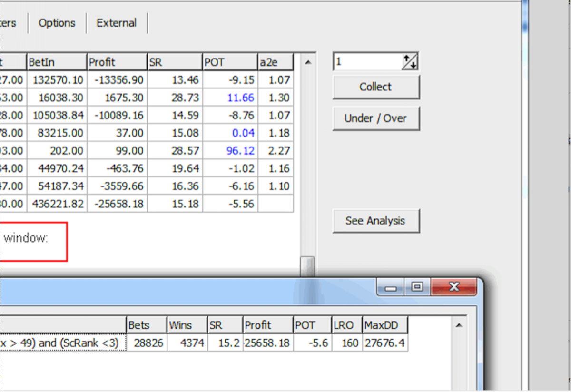The image size is (571, 392).
Task: Select the MaxDD column header
Action: coord(384,325)
